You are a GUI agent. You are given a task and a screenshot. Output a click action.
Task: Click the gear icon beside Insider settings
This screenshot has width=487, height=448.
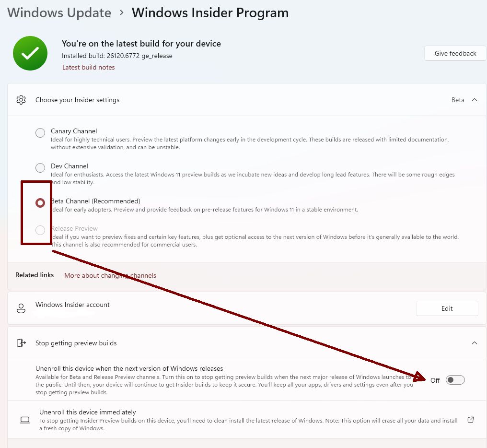click(x=21, y=100)
